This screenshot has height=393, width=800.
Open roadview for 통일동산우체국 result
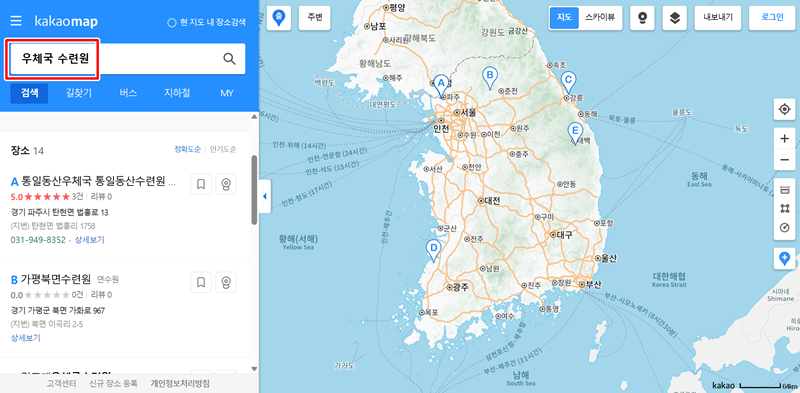226,184
